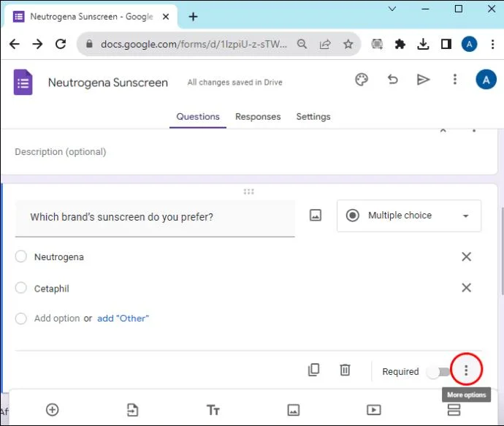
Task: Click the browser forward arrow
Action: tap(37, 44)
